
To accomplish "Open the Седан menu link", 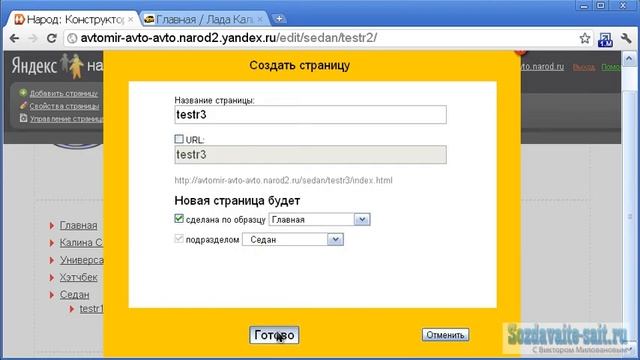I will [x=74, y=295].
